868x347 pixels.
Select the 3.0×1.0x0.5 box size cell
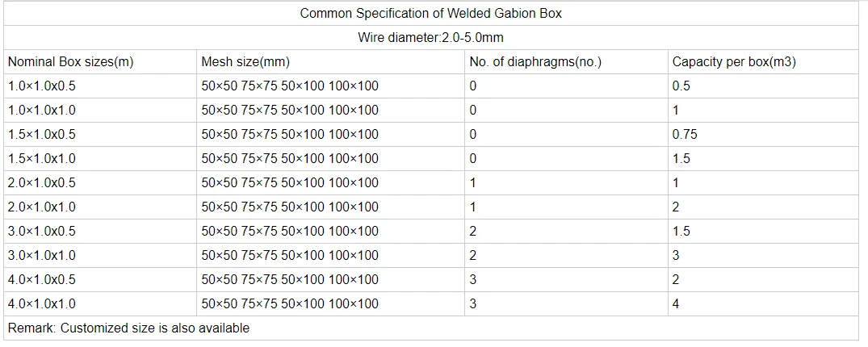(100, 232)
